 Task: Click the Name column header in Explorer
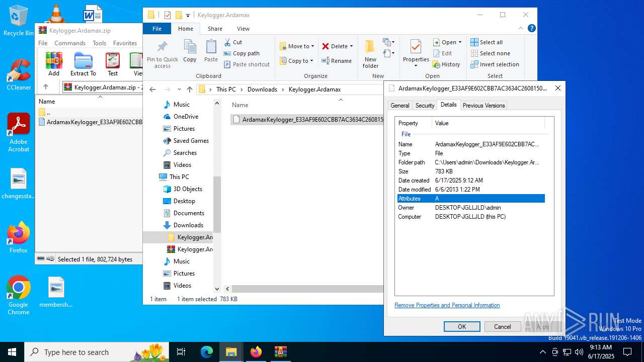tap(240, 105)
